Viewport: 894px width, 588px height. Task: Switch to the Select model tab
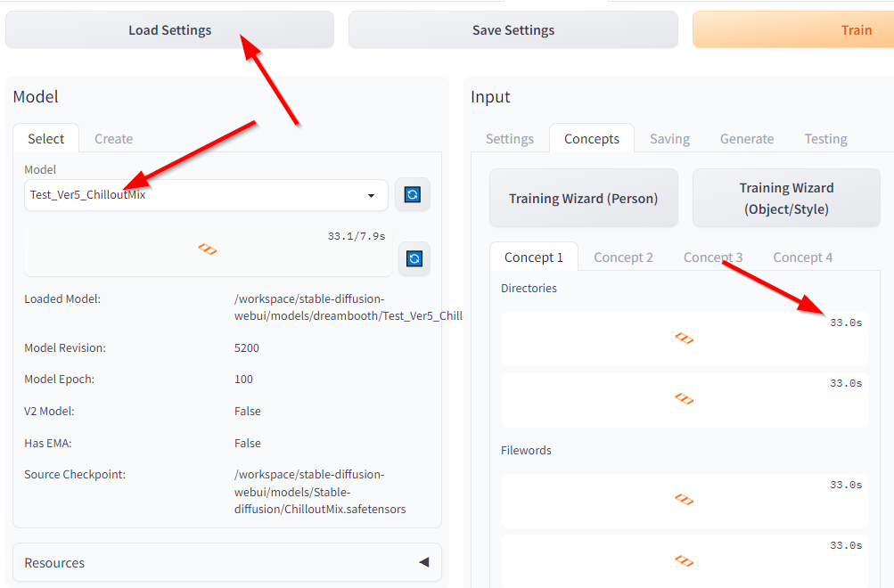point(46,138)
